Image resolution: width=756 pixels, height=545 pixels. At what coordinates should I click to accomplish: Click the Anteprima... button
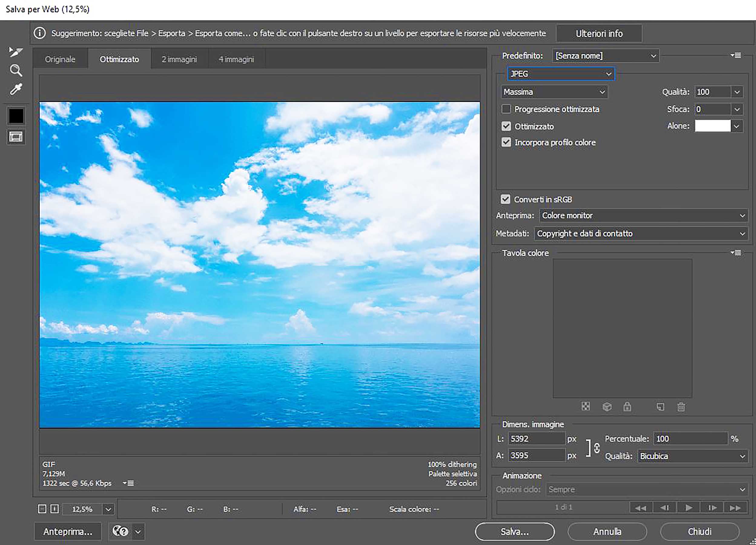click(x=68, y=531)
